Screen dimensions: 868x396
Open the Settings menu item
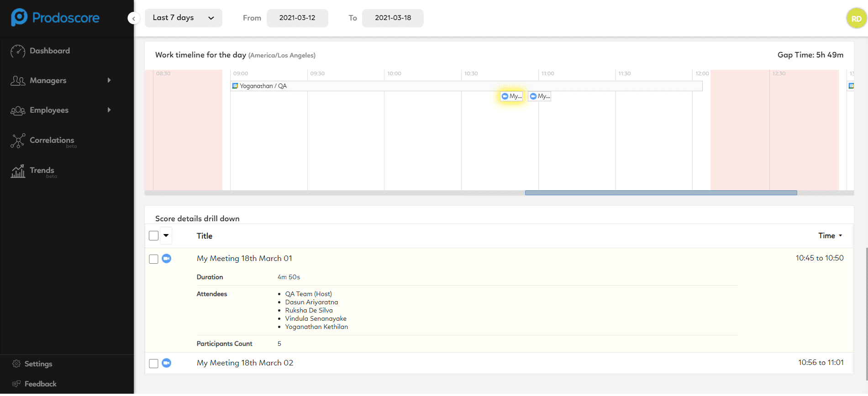tap(38, 364)
